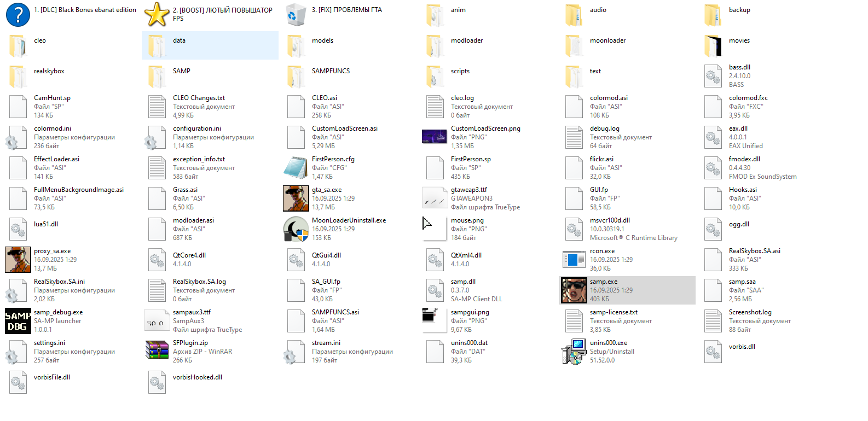
Task: Click the gta_sa.exe game icon
Action: coord(296,198)
